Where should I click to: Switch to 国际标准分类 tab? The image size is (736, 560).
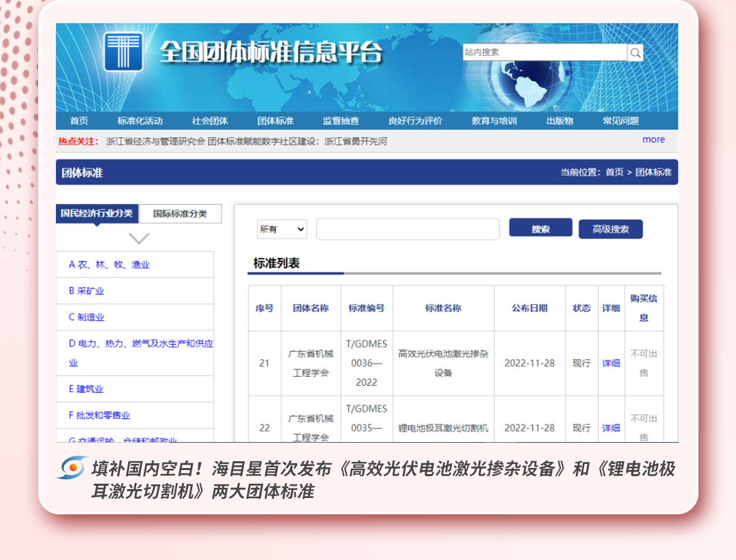[180, 214]
